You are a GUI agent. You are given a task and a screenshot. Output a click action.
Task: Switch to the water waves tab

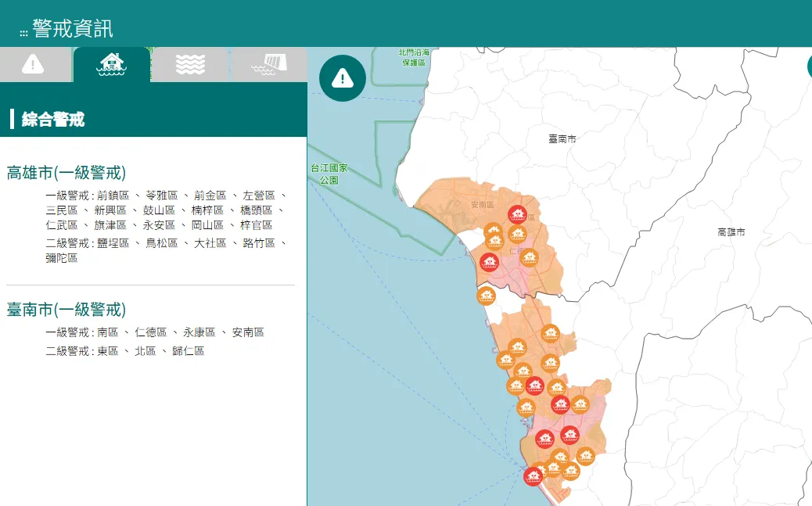190,65
